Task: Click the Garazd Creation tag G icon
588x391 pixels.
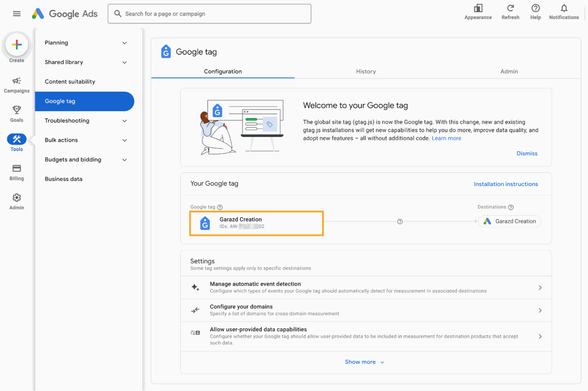Action: tap(205, 223)
